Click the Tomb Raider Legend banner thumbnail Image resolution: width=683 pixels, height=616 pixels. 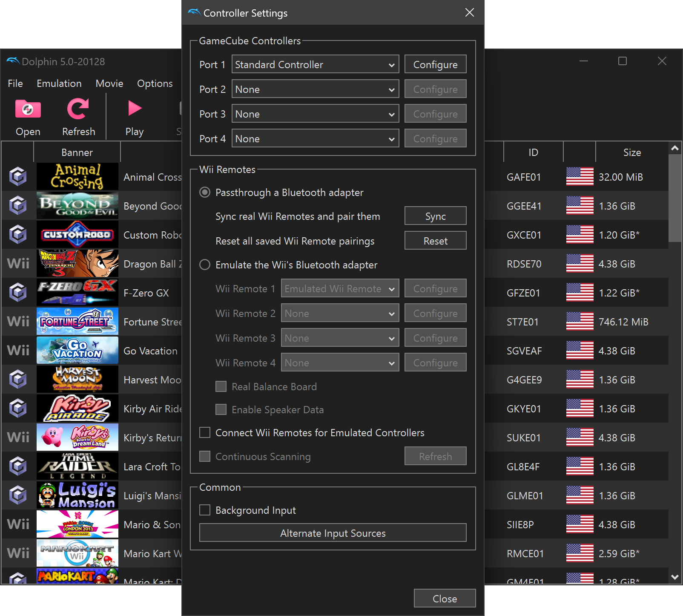tap(77, 466)
